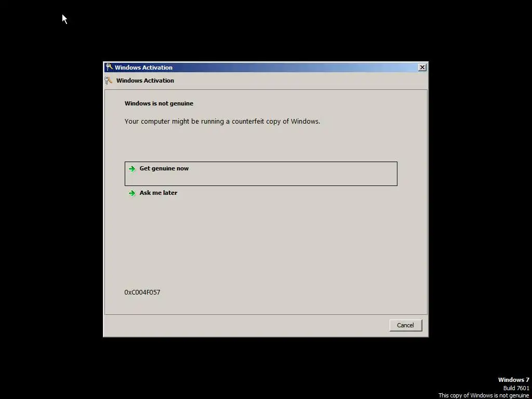
Task: Choose the Get genuine now option
Action: (261, 174)
